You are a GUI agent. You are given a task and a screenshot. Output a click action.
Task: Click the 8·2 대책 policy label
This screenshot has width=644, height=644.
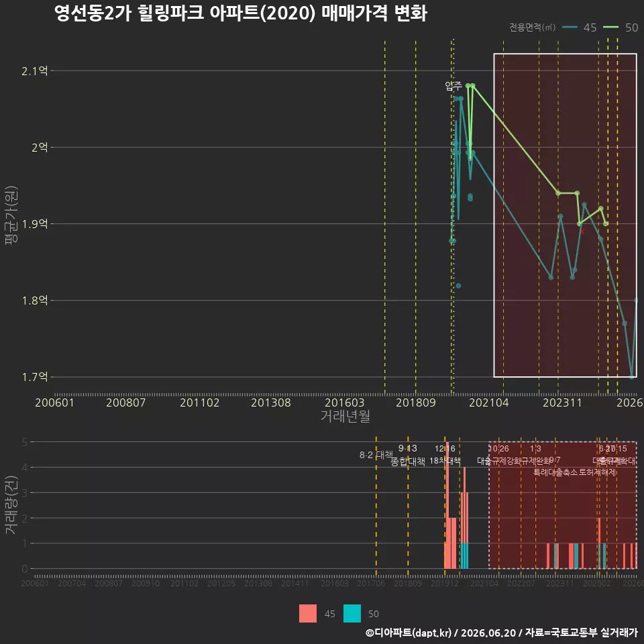pos(376,455)
